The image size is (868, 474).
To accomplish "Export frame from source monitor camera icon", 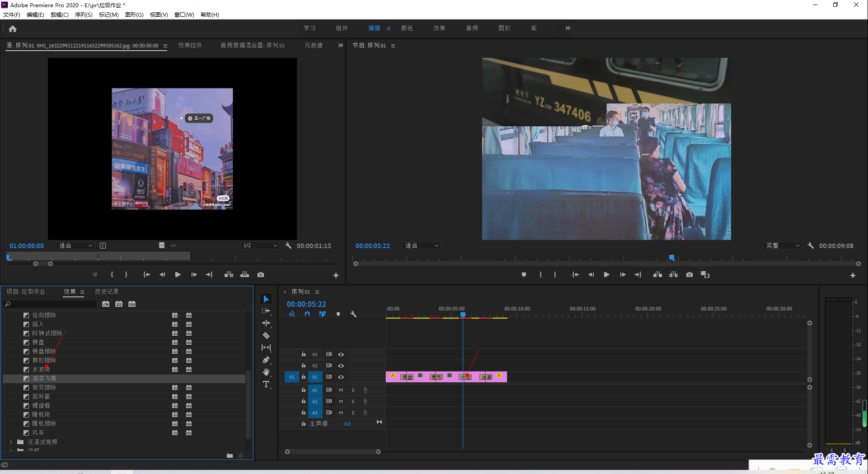I will click(x=261, y=275).
